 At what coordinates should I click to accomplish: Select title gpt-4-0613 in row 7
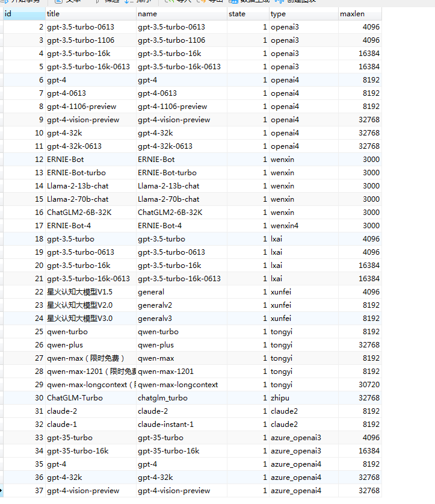tap(91, 93)
